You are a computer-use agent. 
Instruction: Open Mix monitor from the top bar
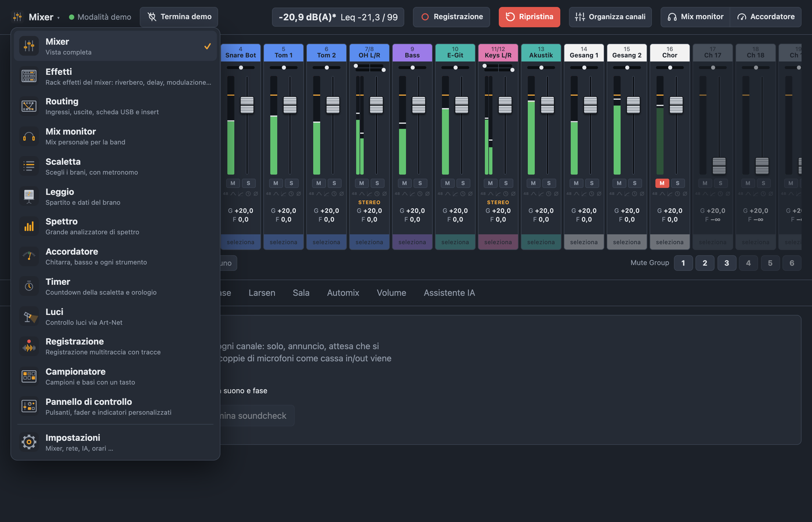point(695,17)
